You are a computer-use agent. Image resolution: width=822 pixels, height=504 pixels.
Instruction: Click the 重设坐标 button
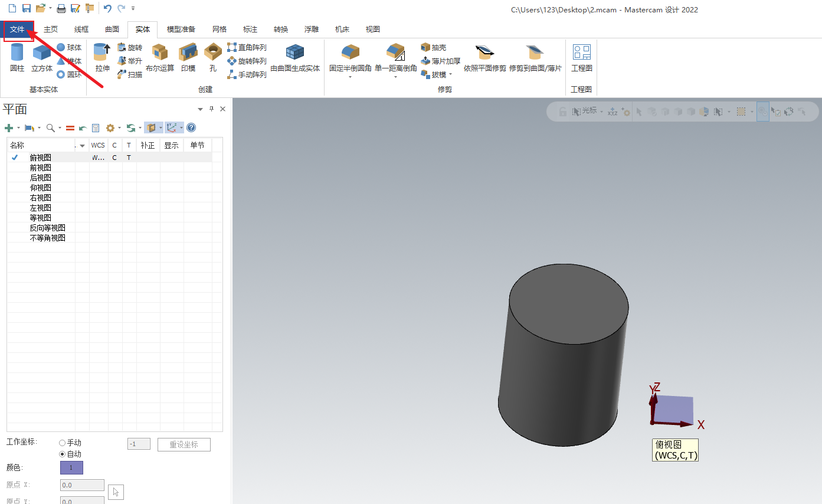184,444
